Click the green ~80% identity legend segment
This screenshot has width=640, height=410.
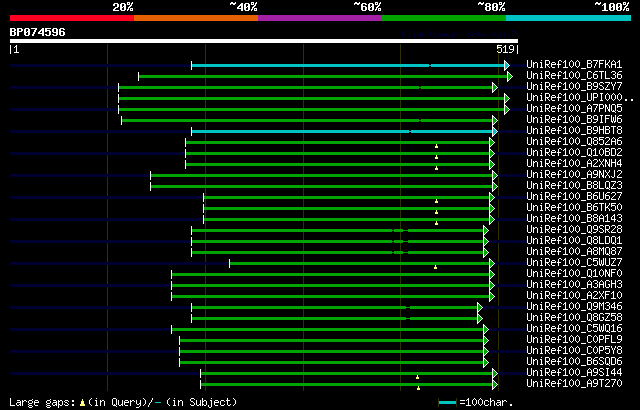(x=444, y=18)
